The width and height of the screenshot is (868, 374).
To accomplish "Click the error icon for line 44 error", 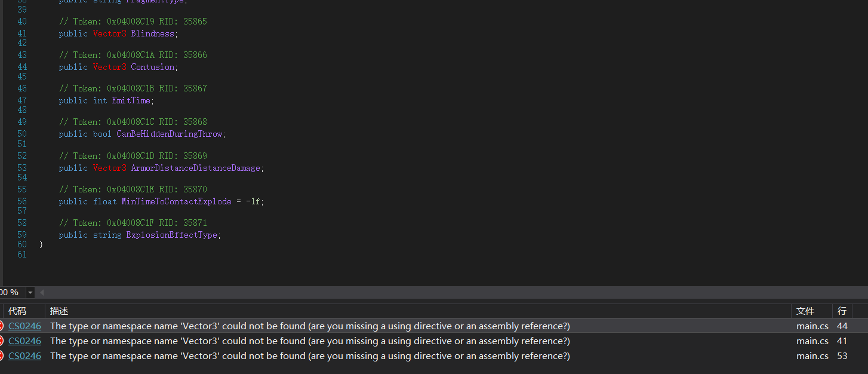I will coord(1,326).
